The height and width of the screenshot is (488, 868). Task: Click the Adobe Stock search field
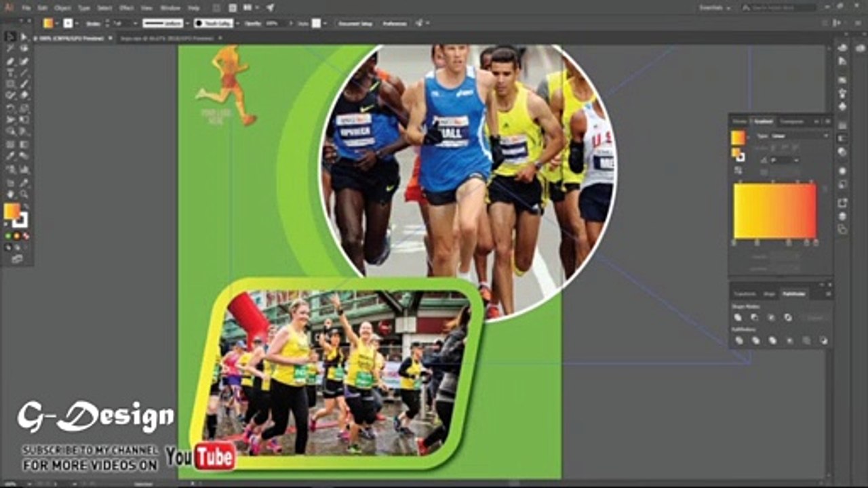click(777, 7)
